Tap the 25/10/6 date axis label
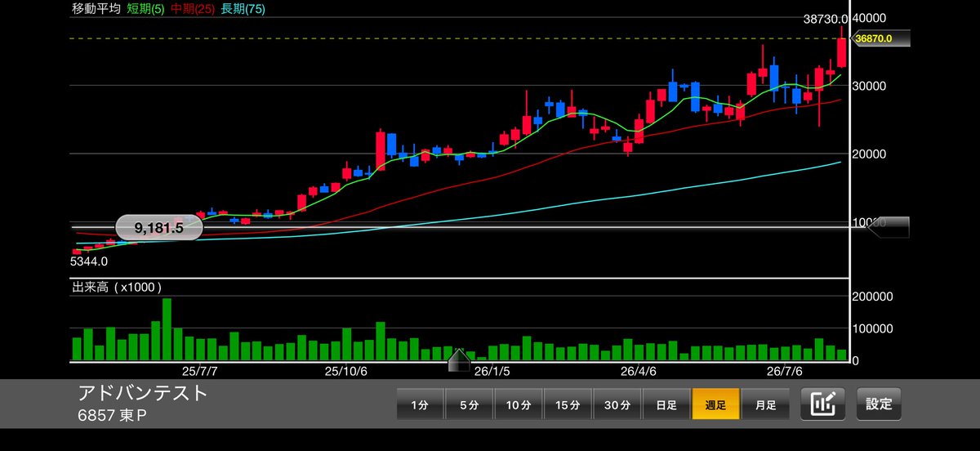This screenshot has width=980, height=451. [x=346, y=370]
